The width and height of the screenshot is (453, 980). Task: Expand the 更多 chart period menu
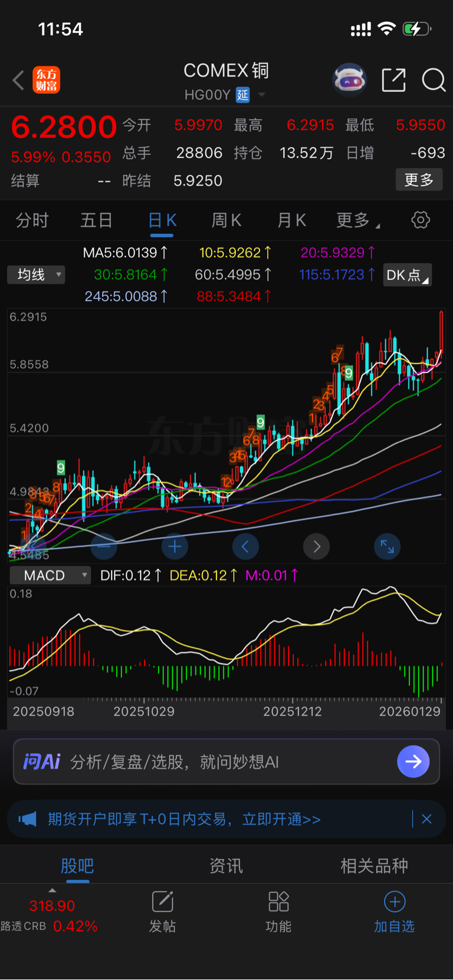pyautogui.click(x=357, y=220)
